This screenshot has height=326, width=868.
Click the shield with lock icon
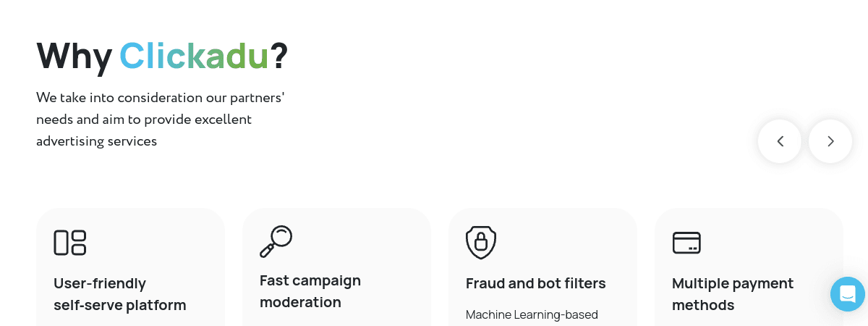pyautogui.click(x=481, y=243)
